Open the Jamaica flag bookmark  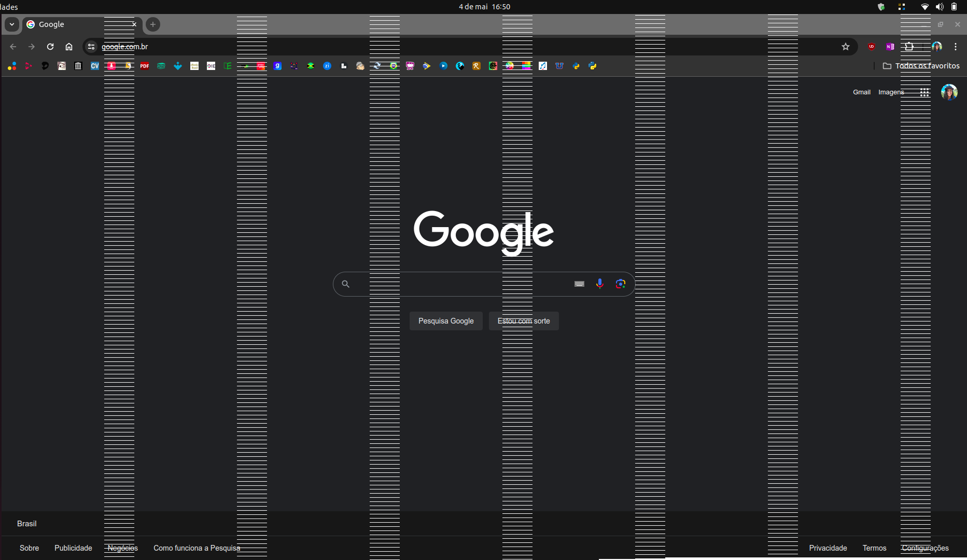coord(311,66)
